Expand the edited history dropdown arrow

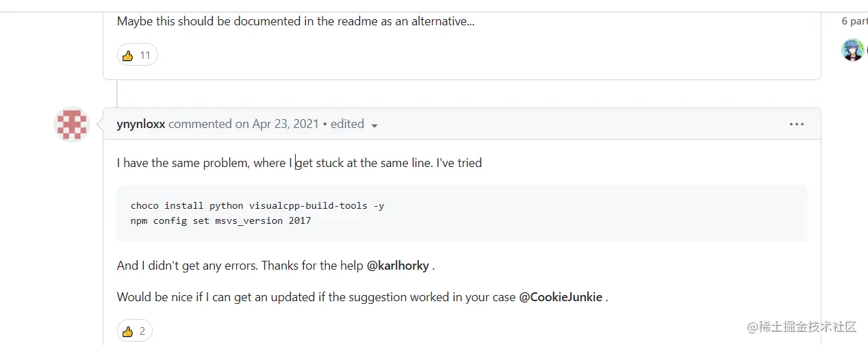click(x=374, y=125)
